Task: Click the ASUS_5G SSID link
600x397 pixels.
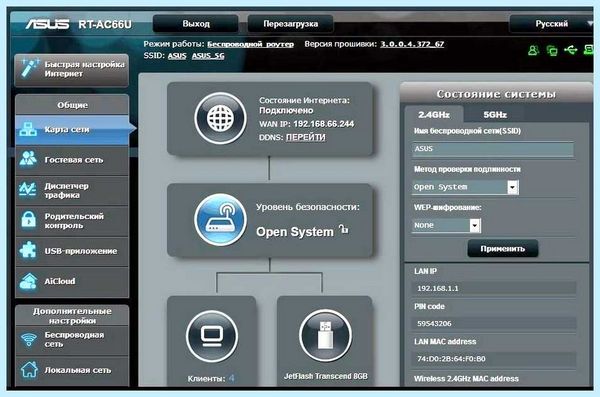Action: (x=208, y=56)
